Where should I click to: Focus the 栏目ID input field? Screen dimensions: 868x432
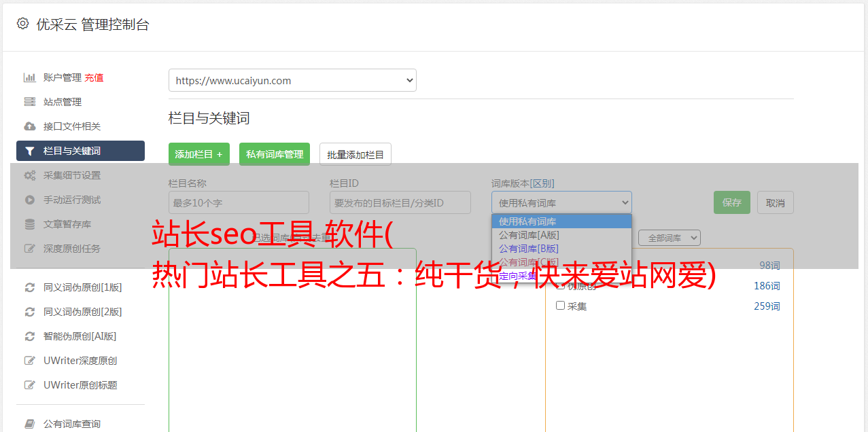(400, 202)
